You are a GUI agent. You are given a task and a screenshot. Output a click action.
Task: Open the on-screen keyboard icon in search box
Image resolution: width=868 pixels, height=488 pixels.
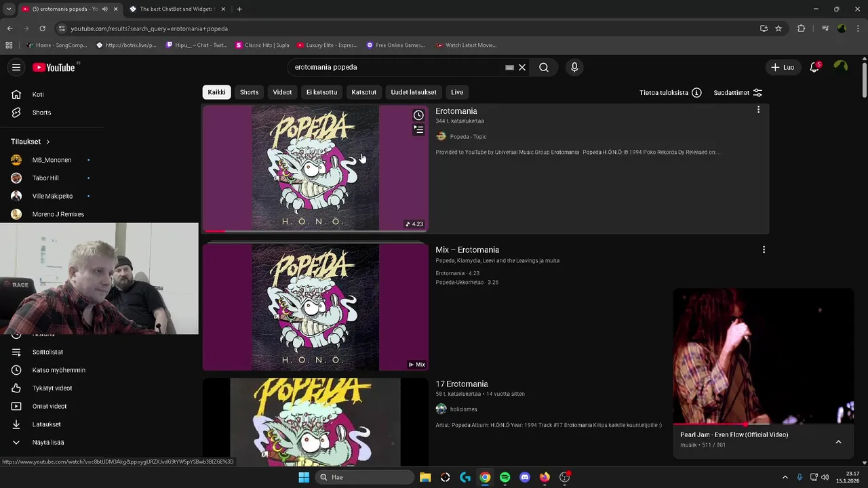509,67
